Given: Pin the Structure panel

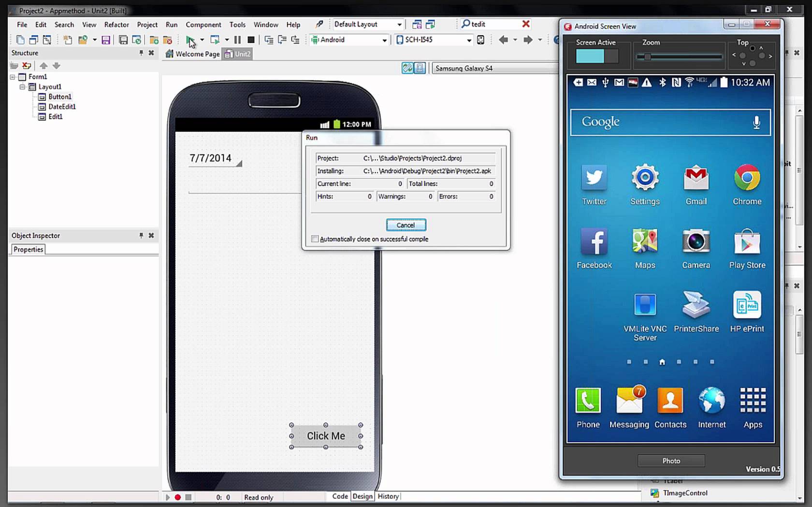Looking at the screenshot, I should click(x=141, y=53).
